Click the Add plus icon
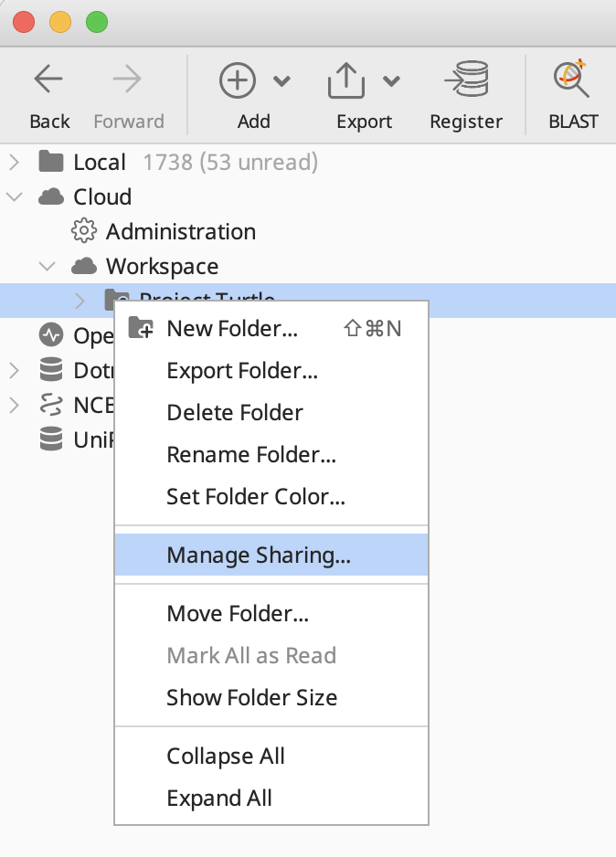The image size is (616, 857). (x=237, y=80)
